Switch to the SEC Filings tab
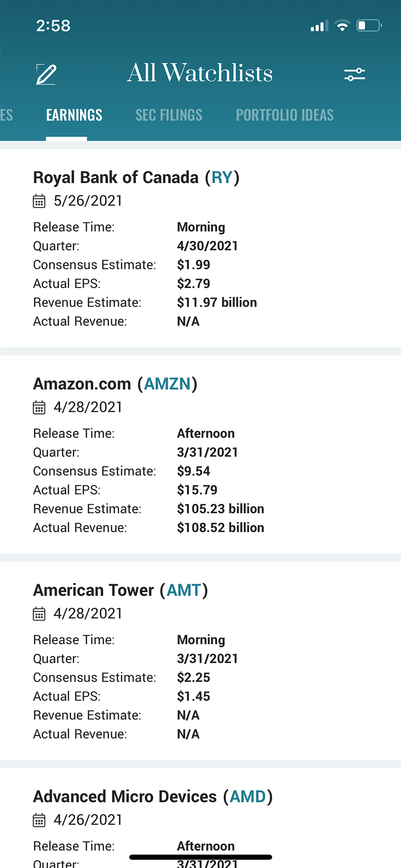The height and width of the screenshot is (868, 401). pyautogui.click(x=169, y=115)
